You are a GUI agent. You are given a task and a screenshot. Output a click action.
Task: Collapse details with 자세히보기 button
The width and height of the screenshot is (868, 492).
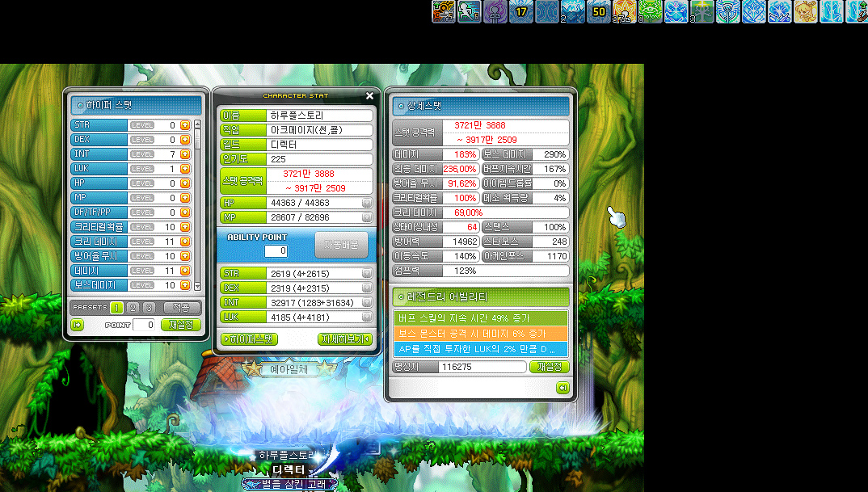345,339
